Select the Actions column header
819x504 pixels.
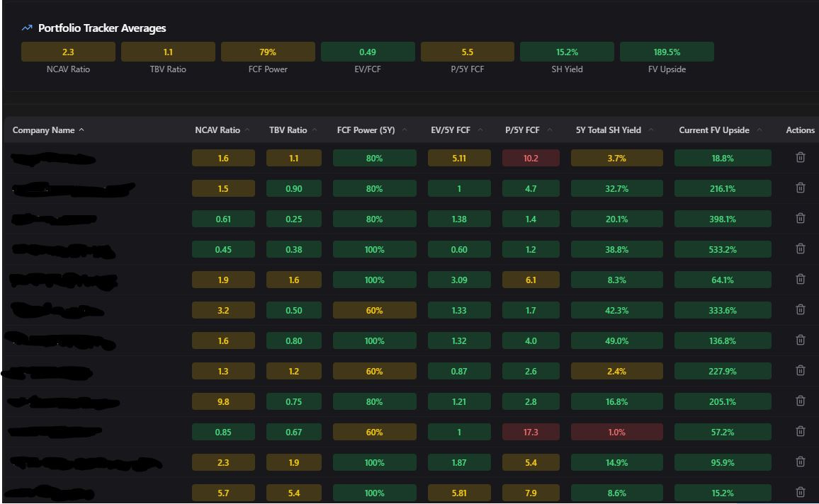(x=799, y=130)
